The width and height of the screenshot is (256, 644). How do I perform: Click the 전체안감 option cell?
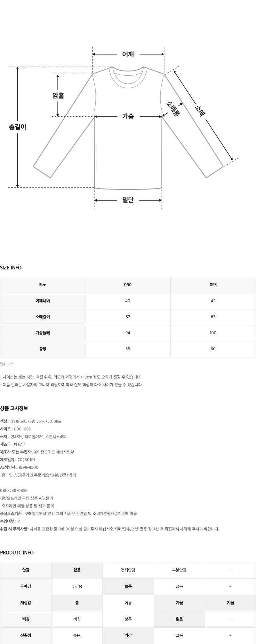[128, 570]
